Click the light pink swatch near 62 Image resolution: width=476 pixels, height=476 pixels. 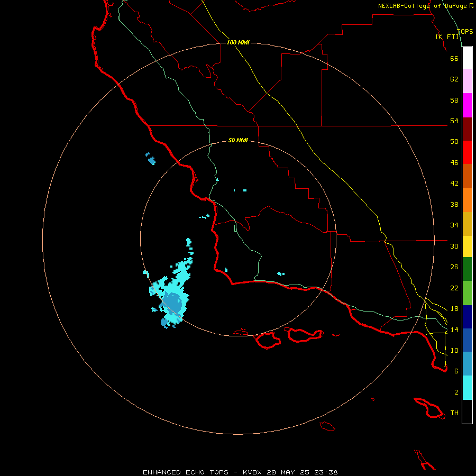click(467, 81)
